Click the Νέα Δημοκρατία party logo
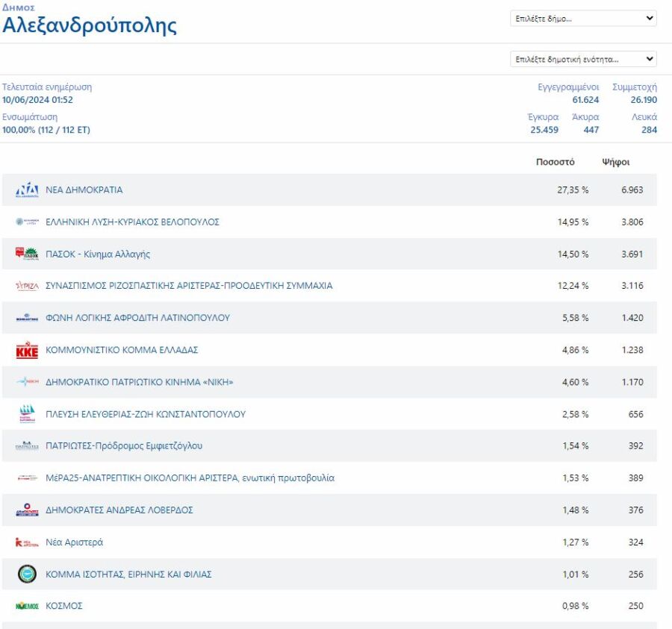672x629 pixels. click(27, 190)
